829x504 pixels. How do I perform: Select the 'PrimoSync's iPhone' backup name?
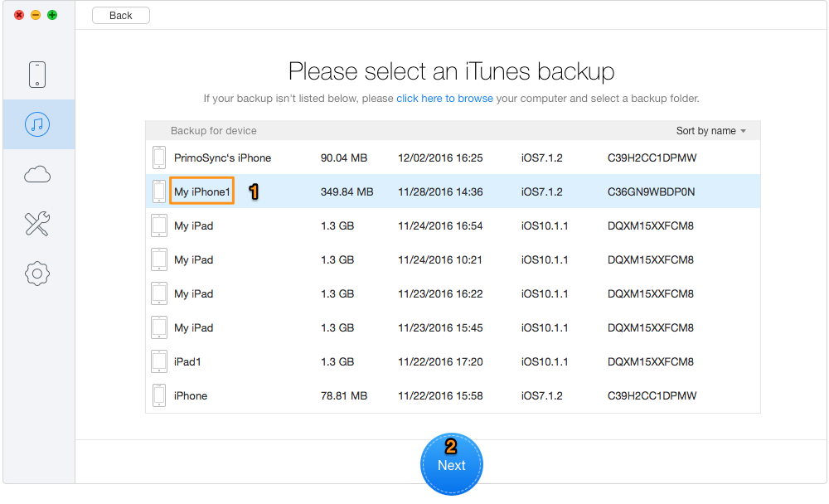click(x=222, y=157)
